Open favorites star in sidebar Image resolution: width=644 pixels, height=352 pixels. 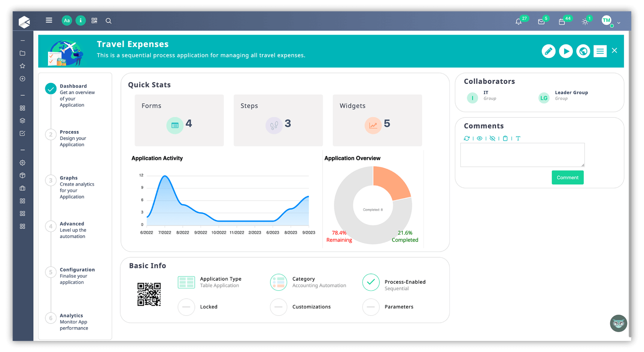tap(23, 66)
